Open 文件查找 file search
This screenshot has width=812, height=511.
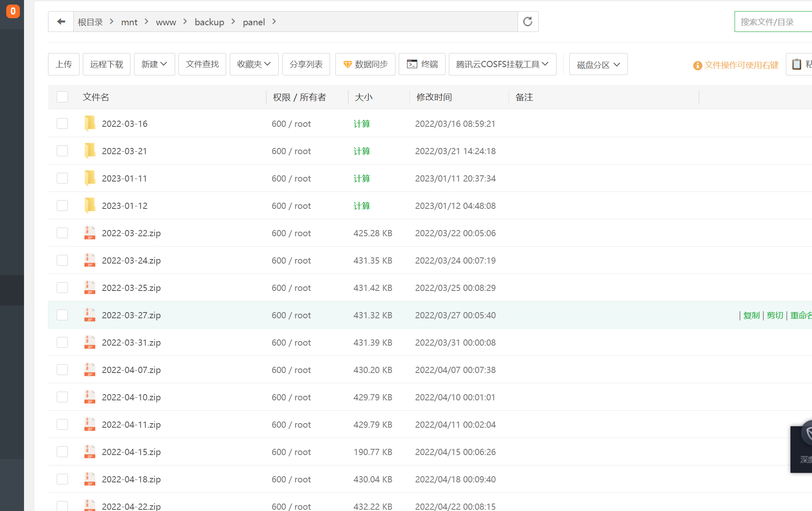[202, 64]
